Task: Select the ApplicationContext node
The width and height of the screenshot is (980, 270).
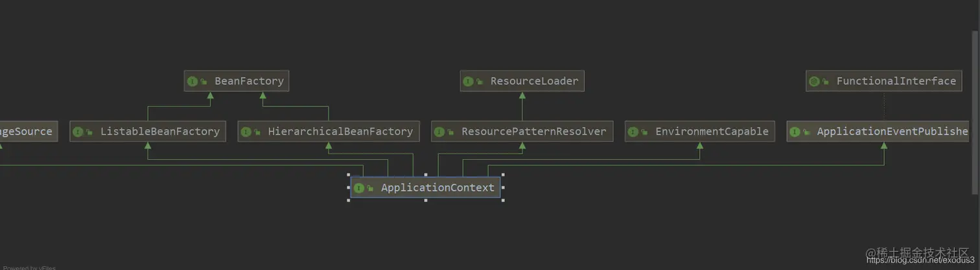Action: [425, 188]
